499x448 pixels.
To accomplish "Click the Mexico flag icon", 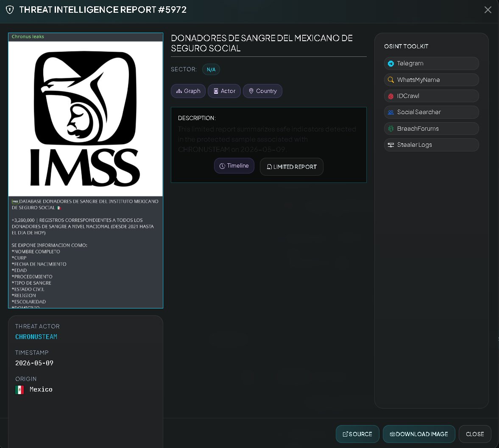I will [x=20, y=390].
